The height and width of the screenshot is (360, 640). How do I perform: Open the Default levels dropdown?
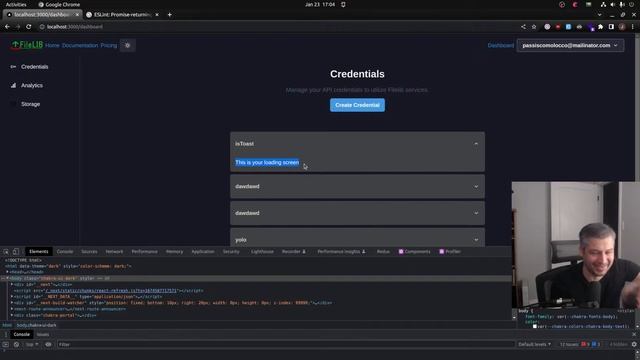(535, 344)
